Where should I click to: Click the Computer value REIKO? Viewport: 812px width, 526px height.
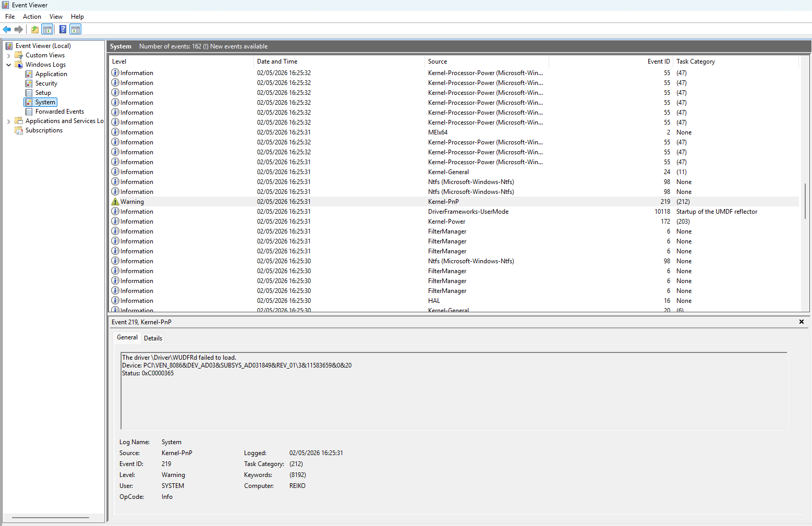[298, 486]
